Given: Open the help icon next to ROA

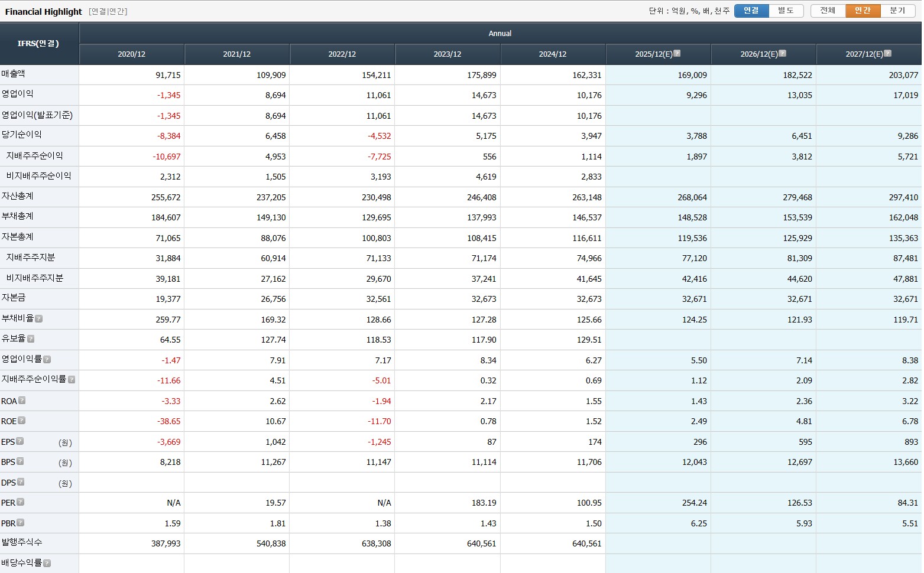Looking at the screenshot, I should pyautogui.click(x=22, y=401).
